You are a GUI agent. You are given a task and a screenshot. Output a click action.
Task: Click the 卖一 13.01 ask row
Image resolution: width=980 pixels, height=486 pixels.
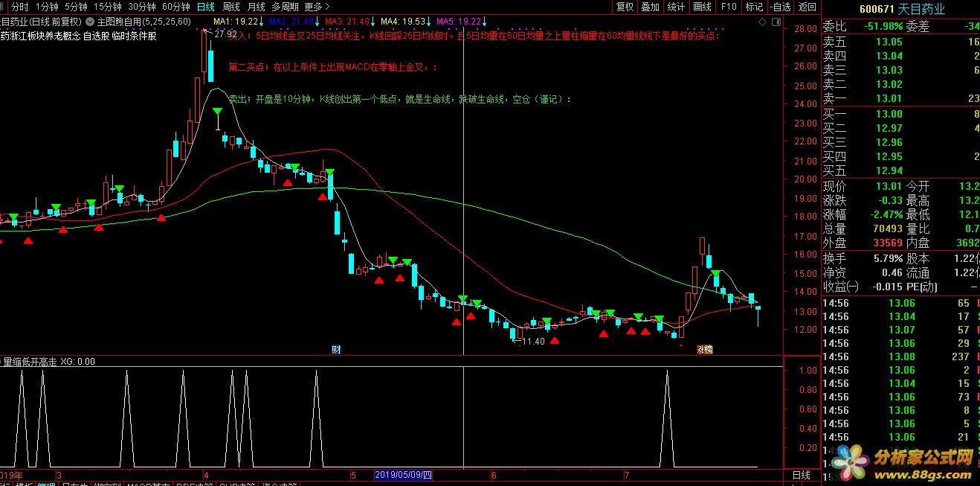pos(900,98)
